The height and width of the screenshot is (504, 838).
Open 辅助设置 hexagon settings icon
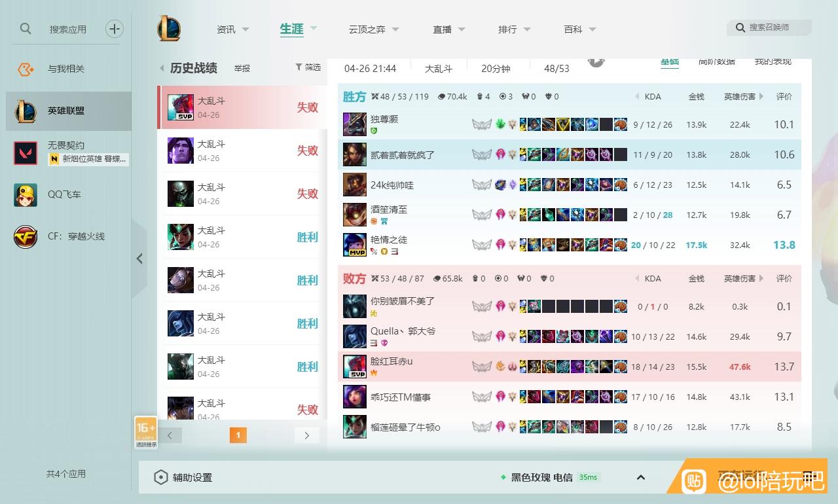click(161, 477)
